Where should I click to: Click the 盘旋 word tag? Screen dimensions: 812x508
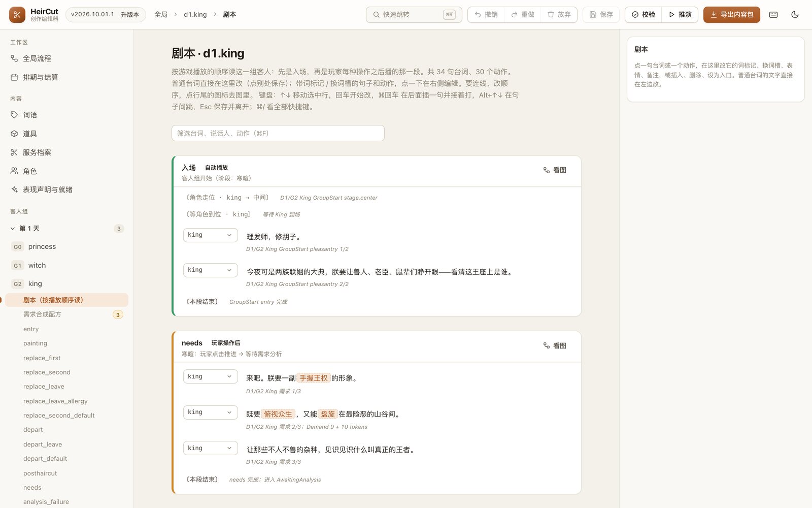tap(328, 414)
